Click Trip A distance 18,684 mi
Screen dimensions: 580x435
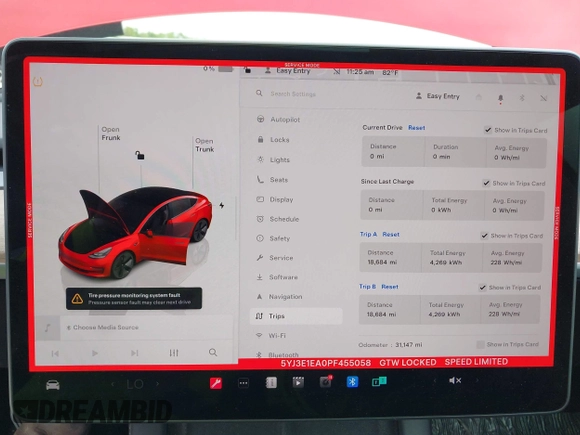pos(382,262)
